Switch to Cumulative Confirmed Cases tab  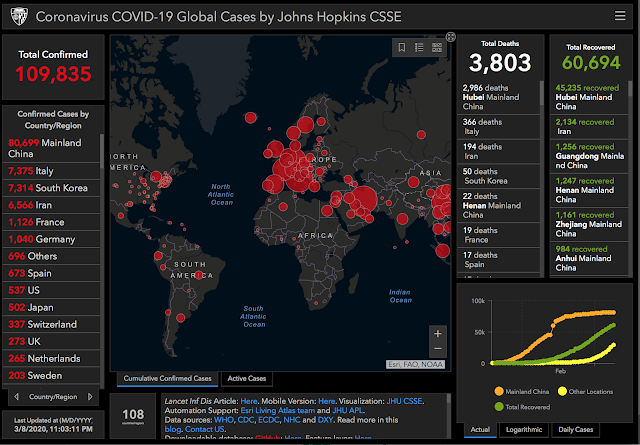point(167,378)
